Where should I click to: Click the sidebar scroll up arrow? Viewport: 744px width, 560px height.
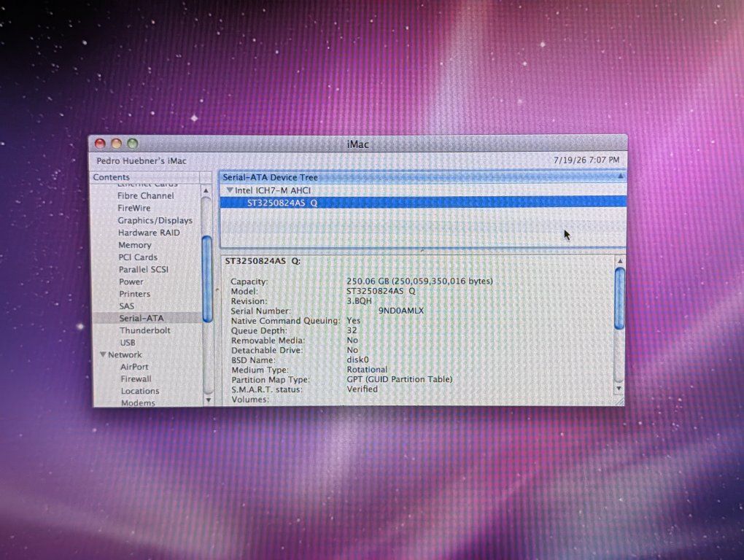(x=206, y=190)
